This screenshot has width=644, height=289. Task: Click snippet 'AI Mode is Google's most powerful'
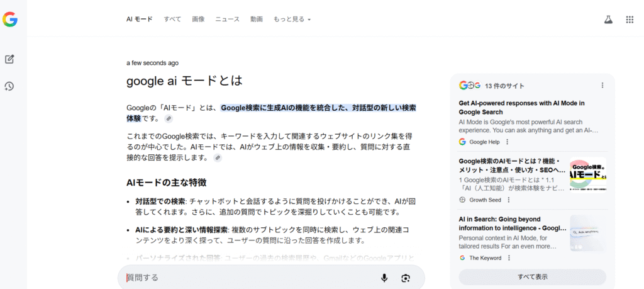528,126
